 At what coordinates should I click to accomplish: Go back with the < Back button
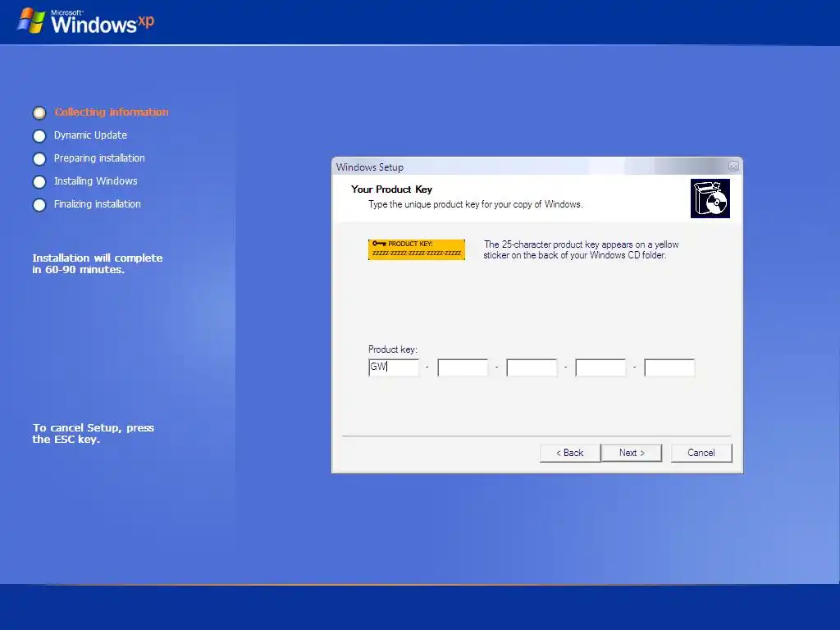click(x=570, y=453)
